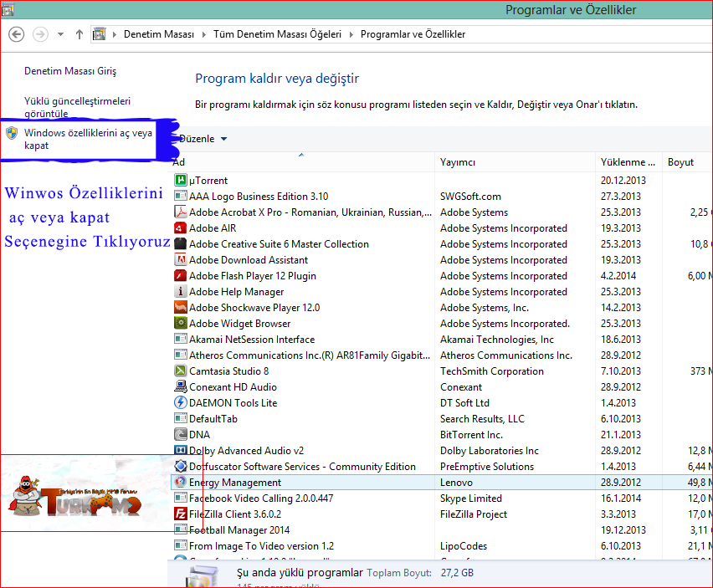Click the Dolby Advanced Audio v2 icon

coord(181,450)
